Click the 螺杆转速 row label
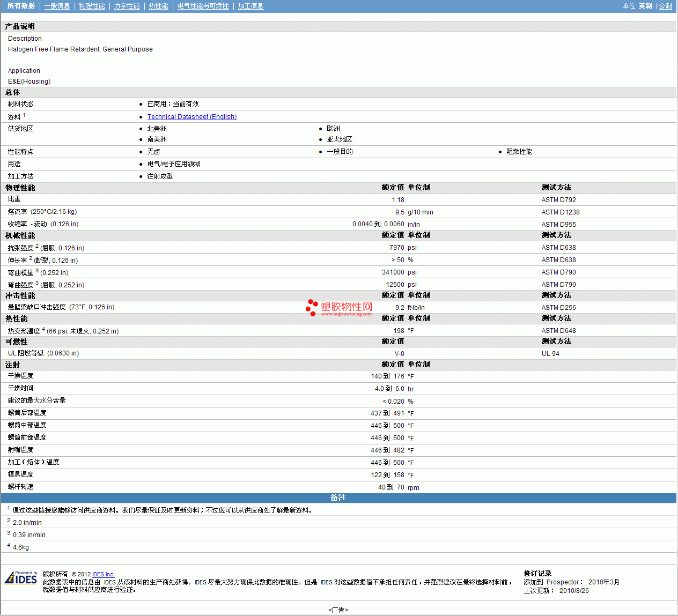 [20, 487]
